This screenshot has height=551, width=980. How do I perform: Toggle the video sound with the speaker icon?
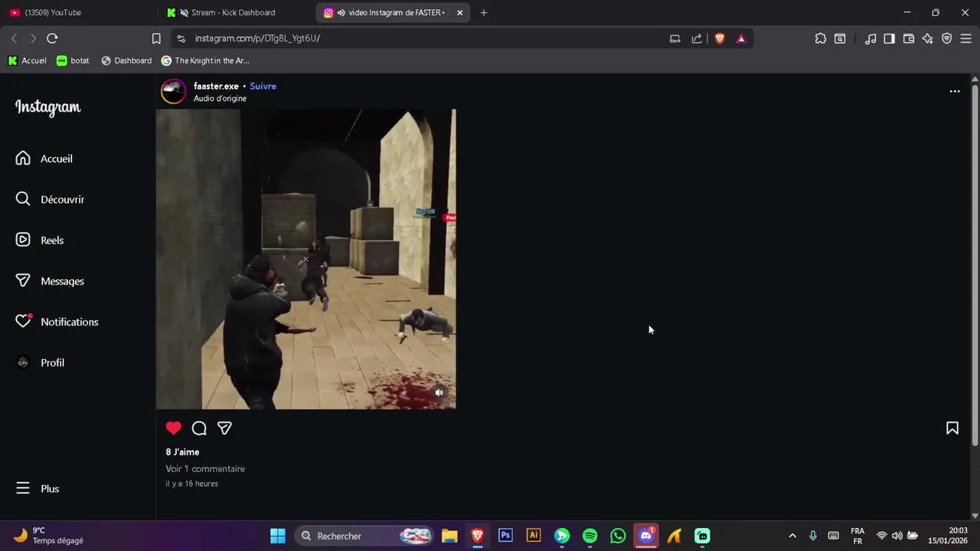pos(439,393)
